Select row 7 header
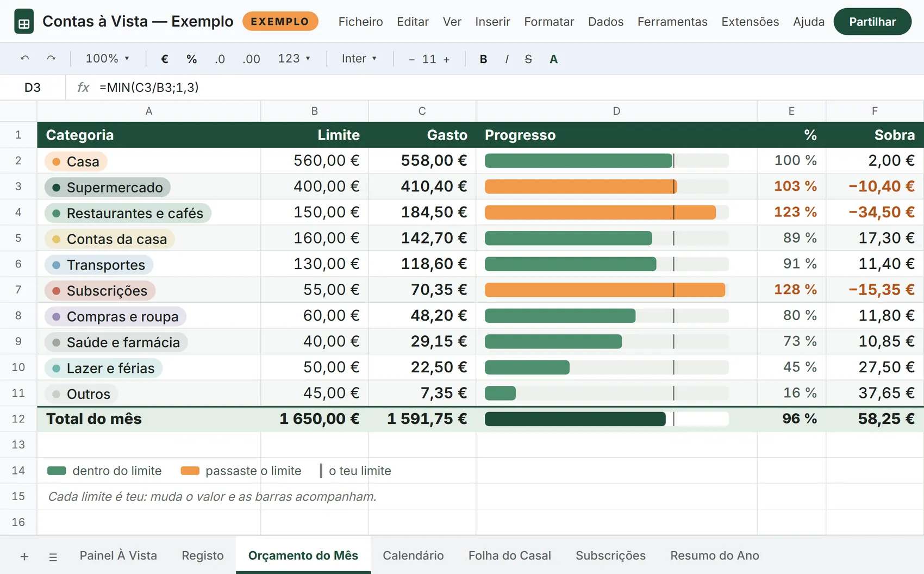The height and width of the screenshot is (574, 924). (x=18, y=290)
